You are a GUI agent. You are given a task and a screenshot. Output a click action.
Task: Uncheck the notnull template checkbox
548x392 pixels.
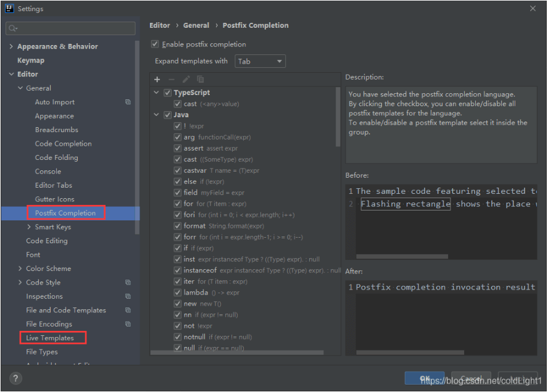click(x=178, y=336)
